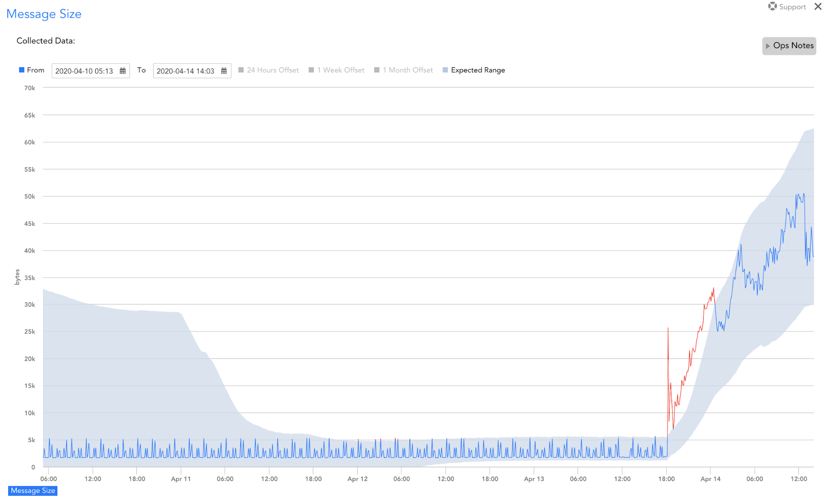Click the Message Size title heading
825x504 pixels.
[44, 14]
